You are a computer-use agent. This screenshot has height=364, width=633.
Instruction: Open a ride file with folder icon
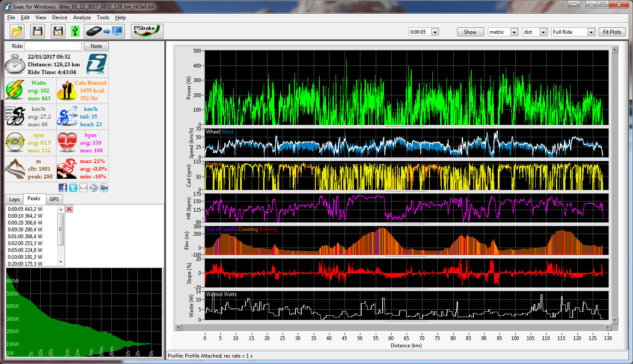pyautogui.click(x=17, y=31)
